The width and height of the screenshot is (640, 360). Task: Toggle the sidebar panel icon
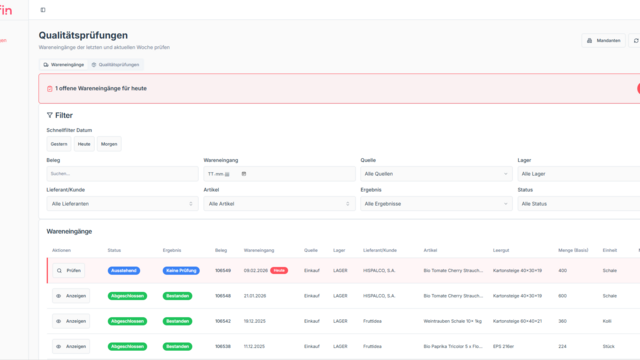(x=43, y=10)
